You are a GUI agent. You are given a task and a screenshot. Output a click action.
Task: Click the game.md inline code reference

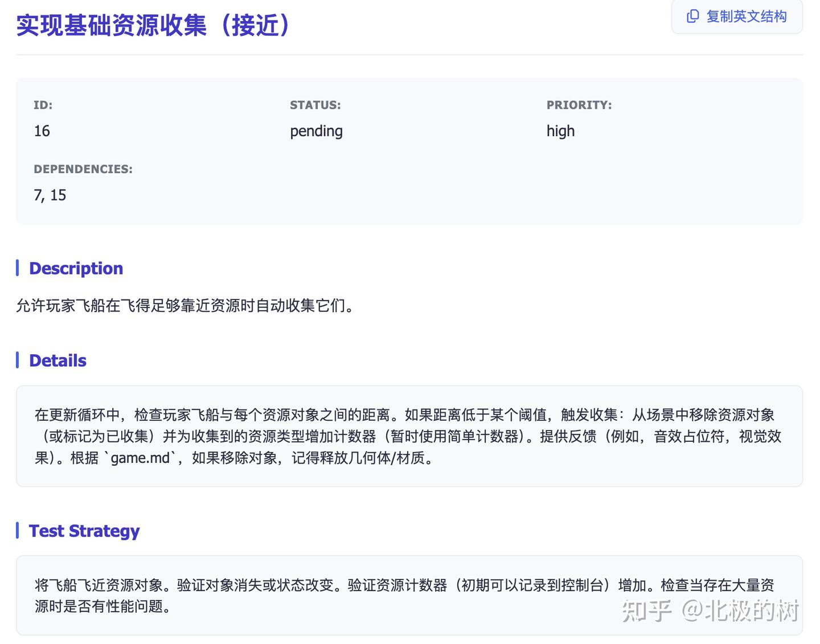point(138,457)
